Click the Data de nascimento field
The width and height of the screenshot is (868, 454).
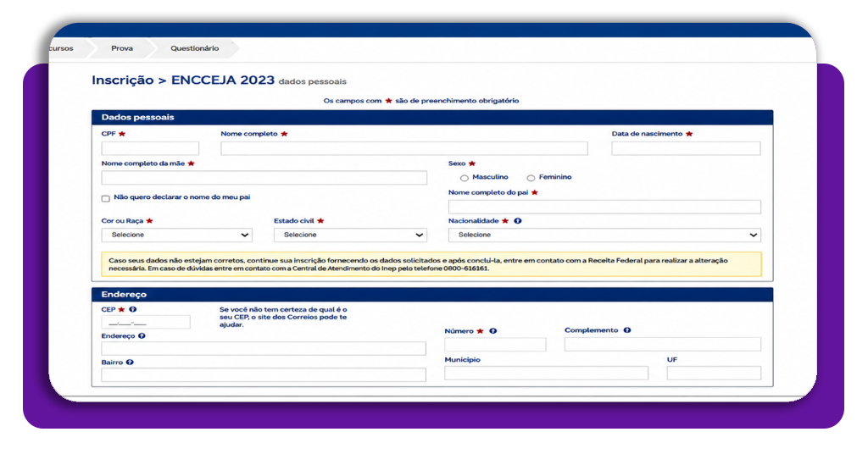tap(686, 148)
